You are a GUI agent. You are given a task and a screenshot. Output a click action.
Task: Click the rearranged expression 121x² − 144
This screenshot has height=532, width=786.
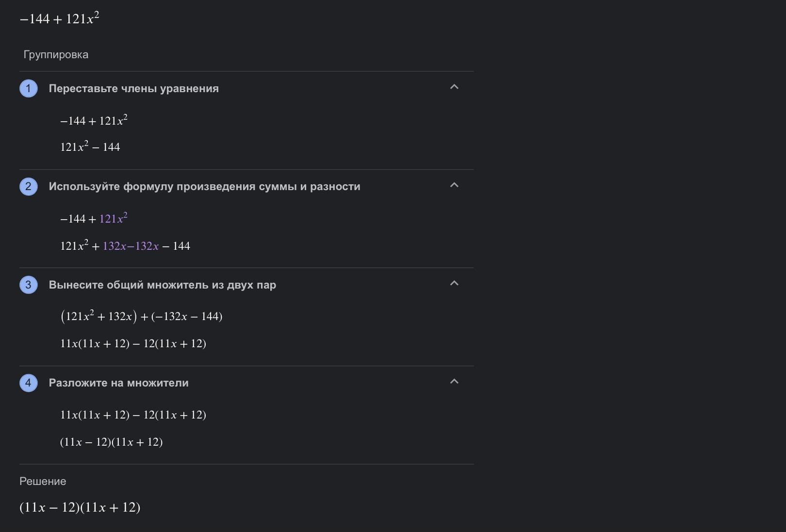(x=90, y=147)
